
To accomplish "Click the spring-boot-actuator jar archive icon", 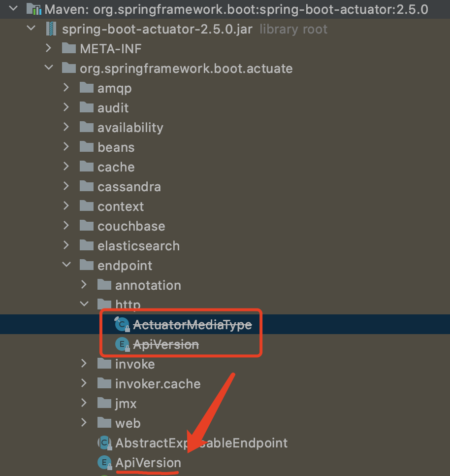I will pyautogui.click(x=51, y=29).
